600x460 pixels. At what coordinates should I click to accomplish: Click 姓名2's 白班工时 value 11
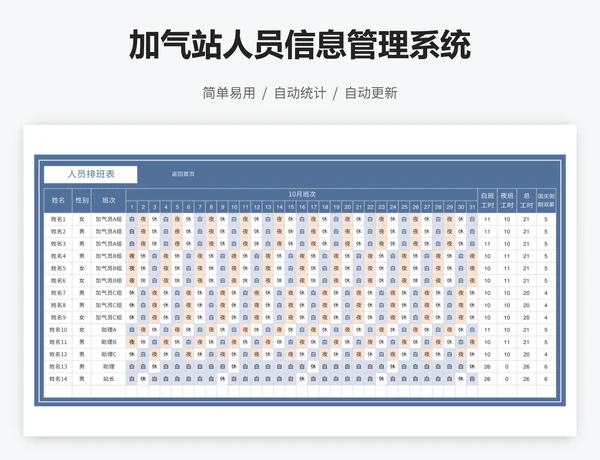(x=488, y=232)
